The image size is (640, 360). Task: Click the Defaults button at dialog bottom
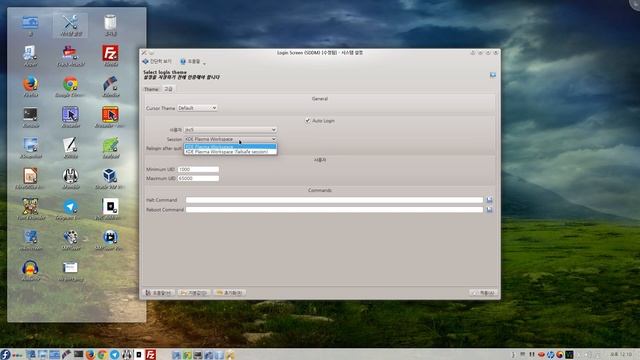[194, 293]
